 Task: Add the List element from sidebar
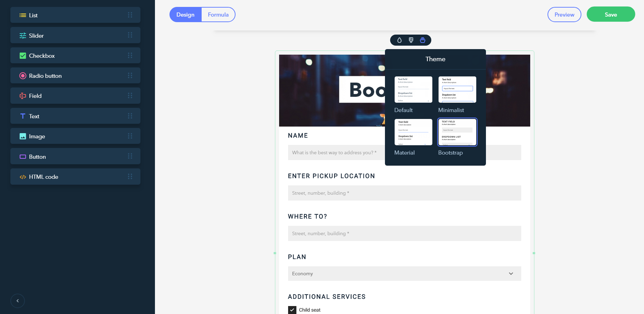pos(75,15)
